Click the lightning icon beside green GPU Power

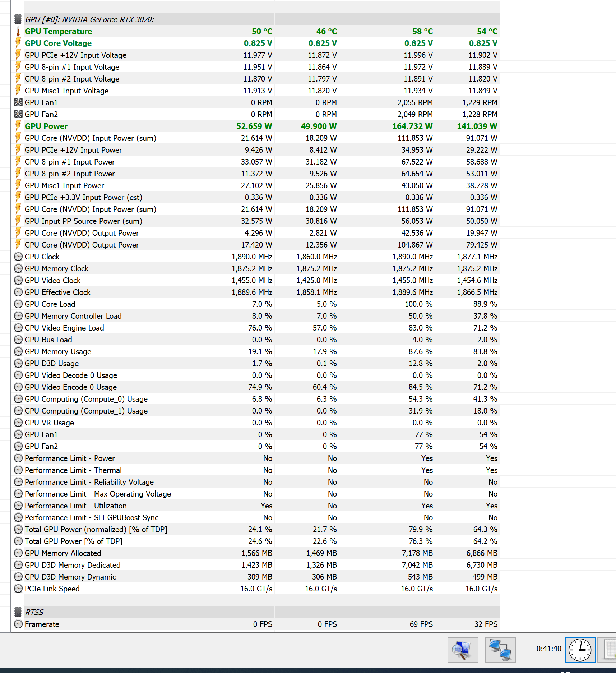pos(18,126)
